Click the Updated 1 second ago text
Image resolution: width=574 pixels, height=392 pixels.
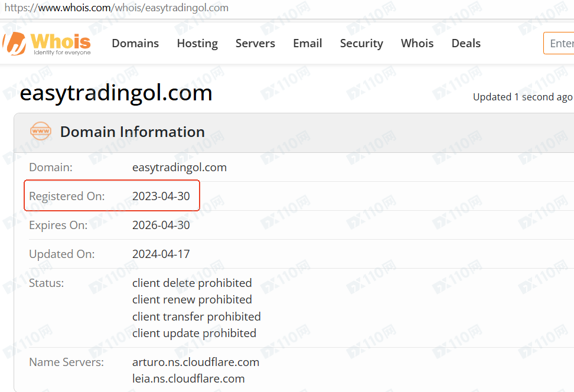tap(522, 97)
